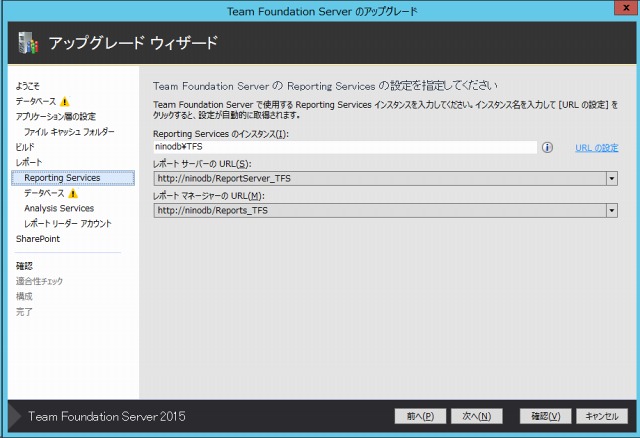The width and height of the screenshot is (640, 438).
Task: Select SharePoint in the navigation pane
Action: tap(38, 239)
